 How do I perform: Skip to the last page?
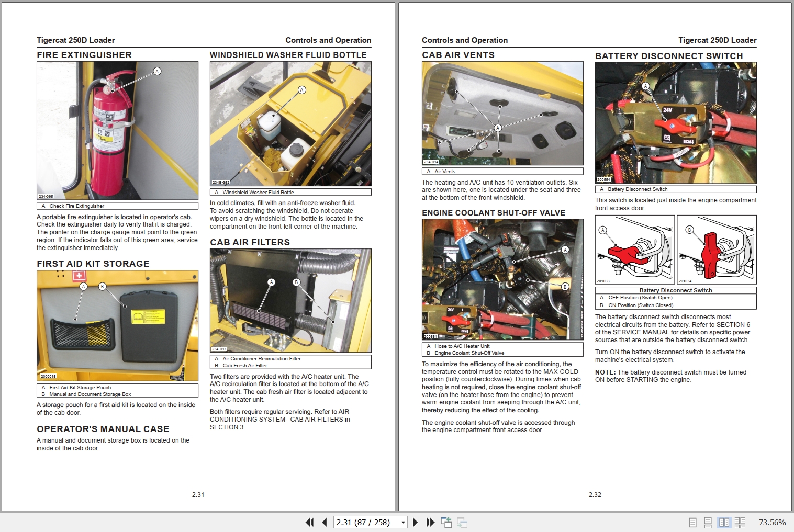pyautogui.click(x=430, y=522)
